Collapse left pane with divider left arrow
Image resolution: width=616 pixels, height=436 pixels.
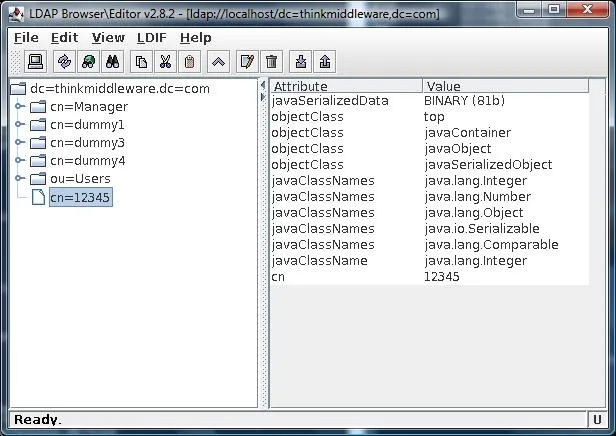pos(263,86)
